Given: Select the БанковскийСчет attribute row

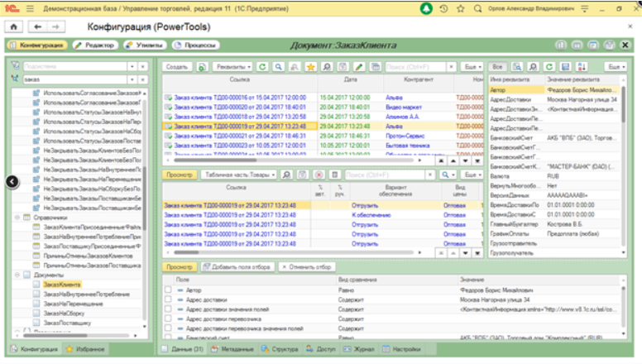Looking at the screenshot, I should pos(554,138).
